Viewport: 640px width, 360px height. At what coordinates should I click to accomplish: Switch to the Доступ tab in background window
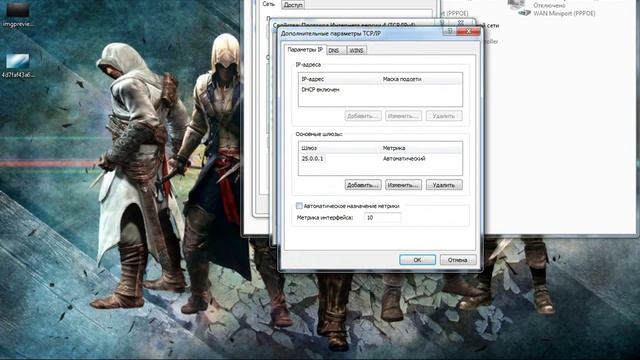(x=293, y=5)
